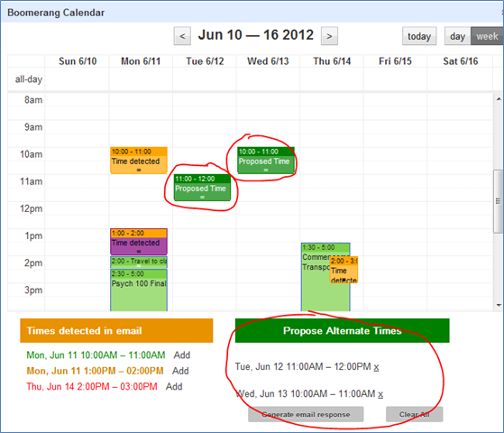This screenshot has height=433, width=504.
Task: Click Generate email response button
Action: point(306,414)
